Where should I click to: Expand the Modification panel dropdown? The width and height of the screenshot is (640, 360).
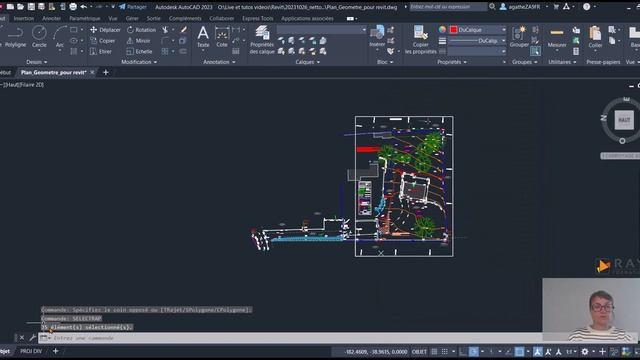[x=139, y=62]
